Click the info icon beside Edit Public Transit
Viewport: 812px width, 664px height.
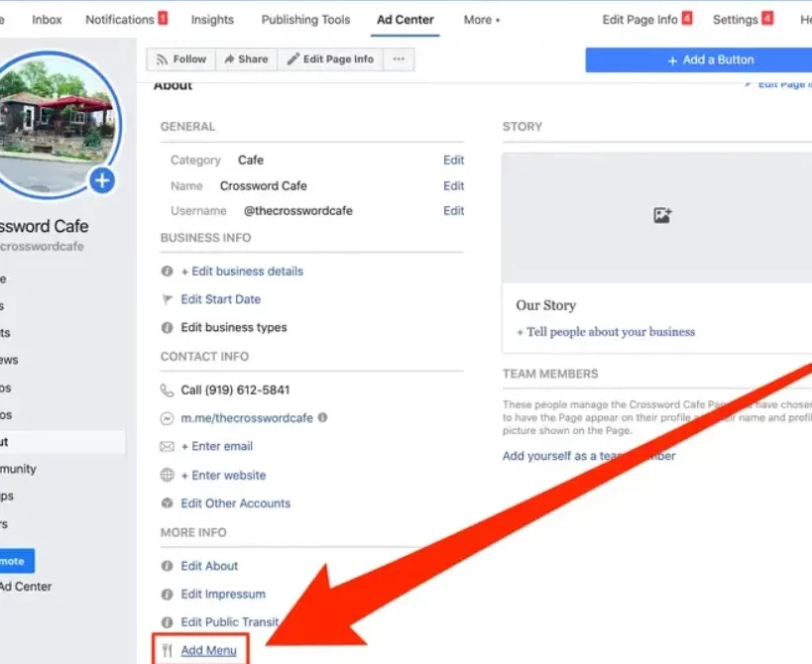click(167, 622)
